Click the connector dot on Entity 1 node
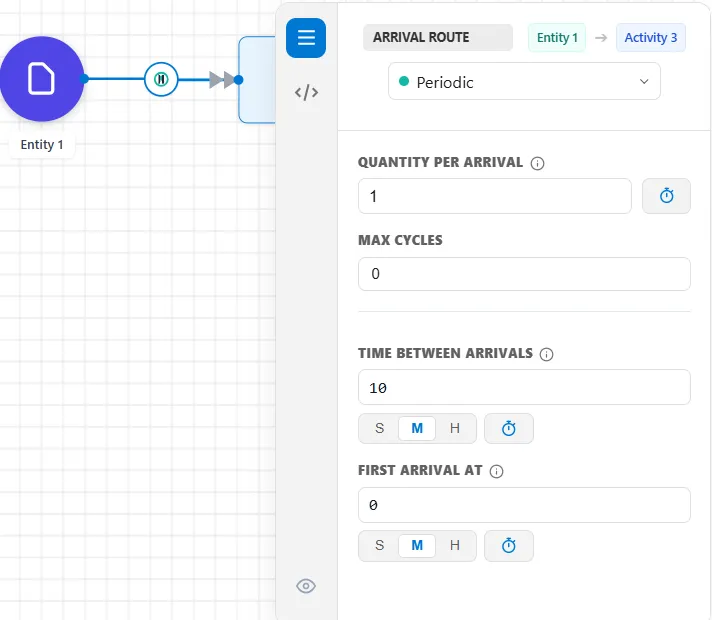 [x=84, y=79]
